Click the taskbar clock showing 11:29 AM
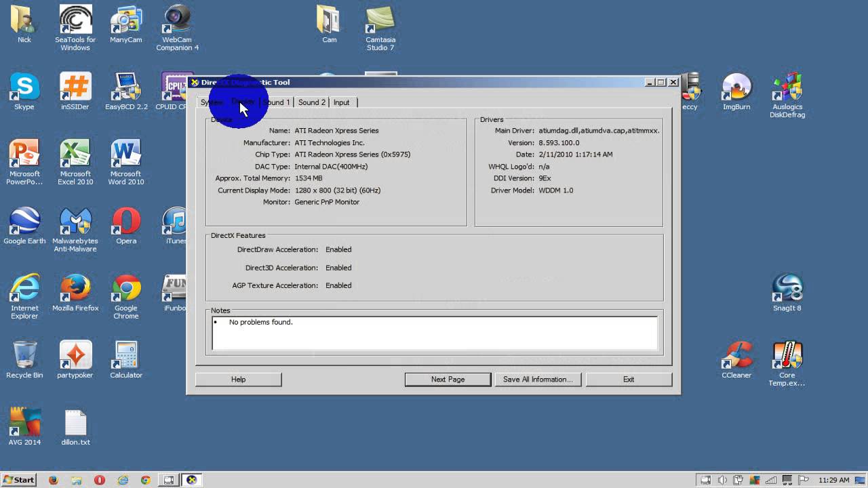Viewport: 868px width, 488px height. click(833, 480)
